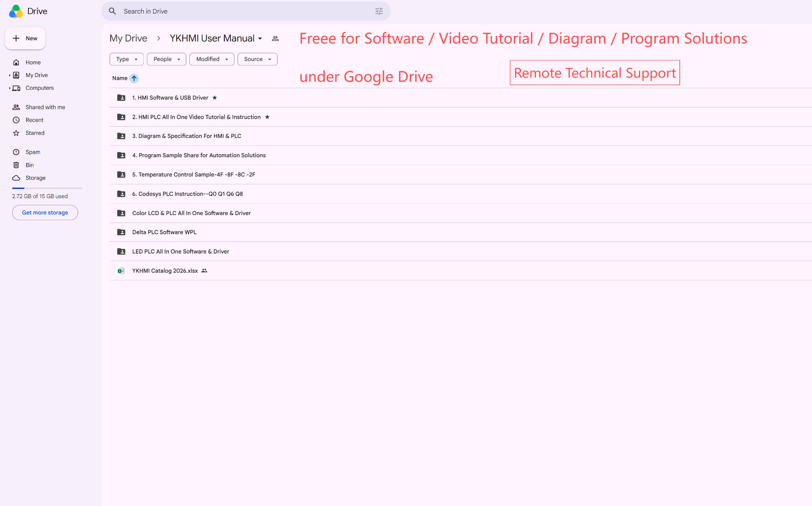
Task: Click star on 2. HMI PLC Video Tutorial row
Action: 267,117
